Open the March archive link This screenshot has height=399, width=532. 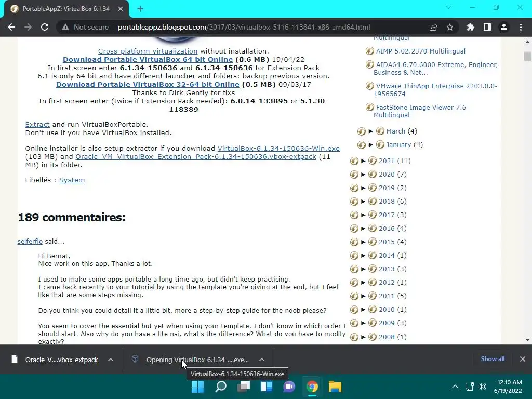pyautogui.click(x=395, y=131)
